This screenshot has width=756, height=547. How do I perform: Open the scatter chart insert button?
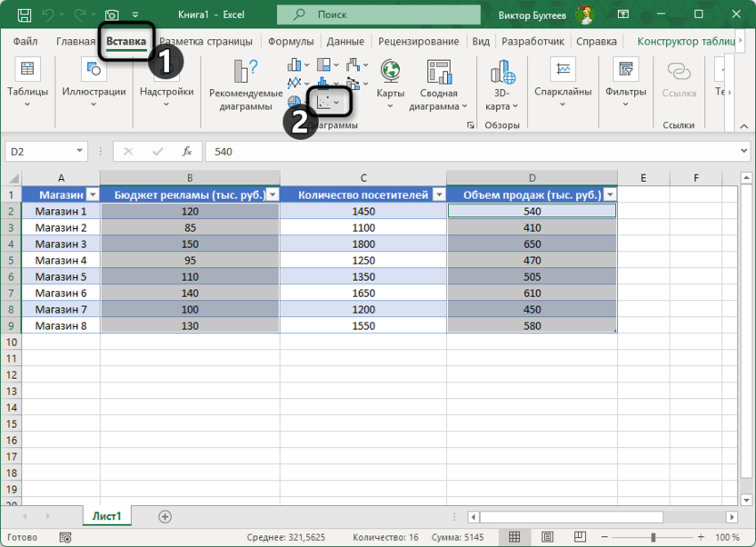click(x=329, y=104)
